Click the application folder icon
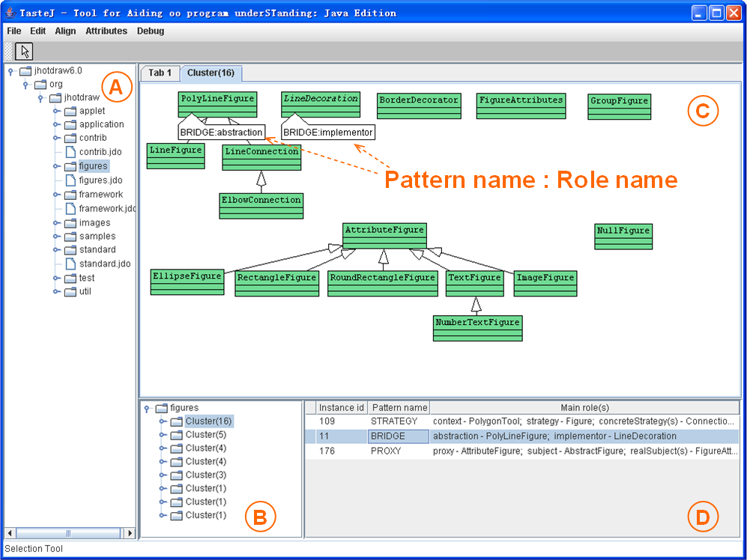747x560 pixels. point(70,124)
